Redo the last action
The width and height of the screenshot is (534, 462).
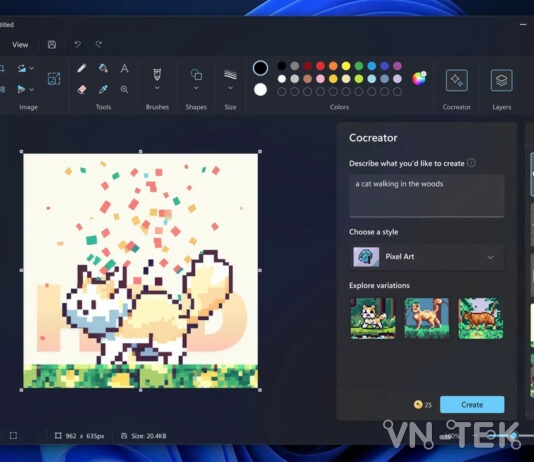(x=99, y=45)
